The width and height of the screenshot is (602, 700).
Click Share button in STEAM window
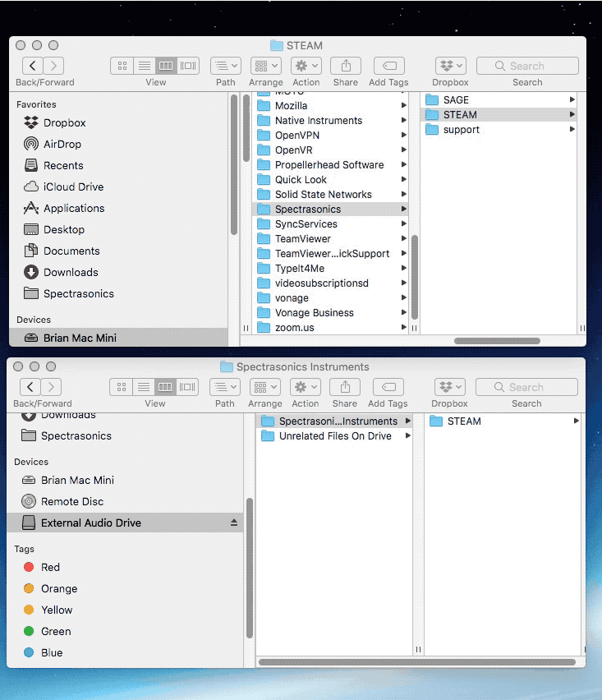tap(346, 66)
